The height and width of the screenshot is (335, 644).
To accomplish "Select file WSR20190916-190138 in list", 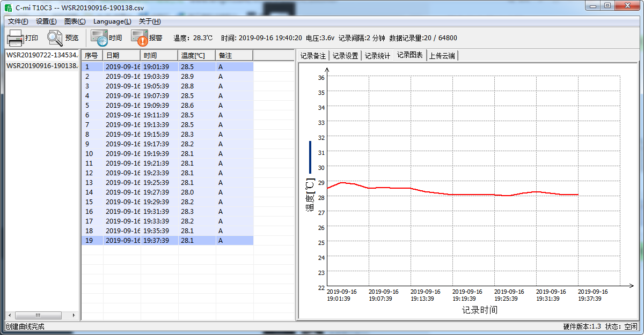I will 42,65.
